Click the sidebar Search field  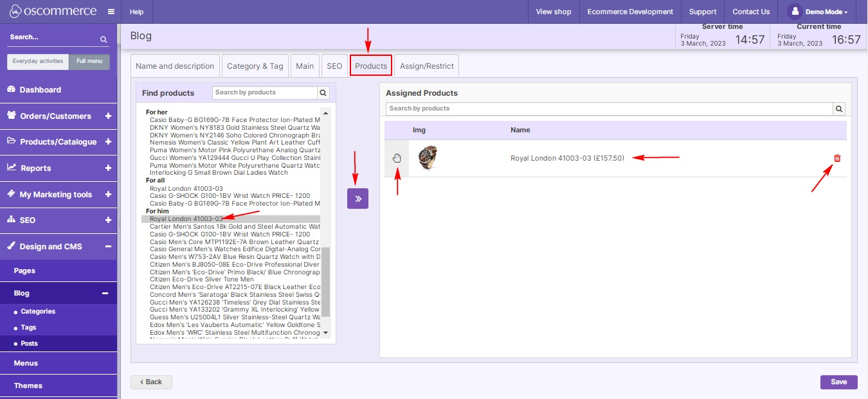coord(53,37)
